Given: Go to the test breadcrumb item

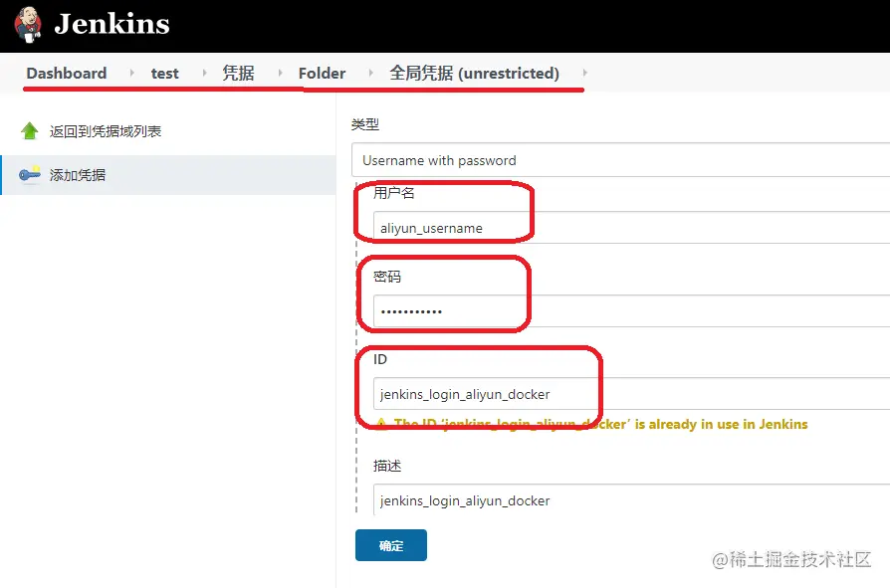Looking at the screenshot, I should 164,74.
